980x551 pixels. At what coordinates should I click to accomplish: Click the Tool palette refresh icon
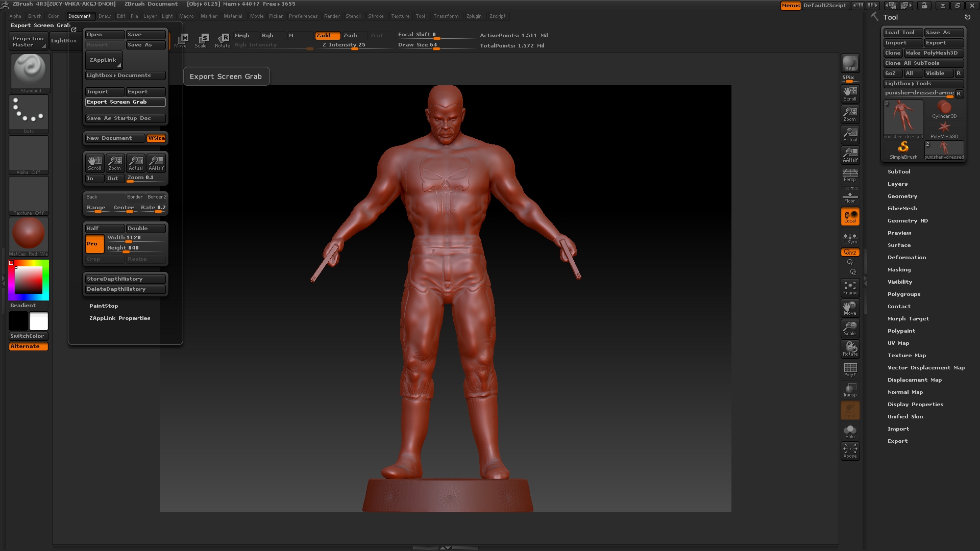click(967, 17)
